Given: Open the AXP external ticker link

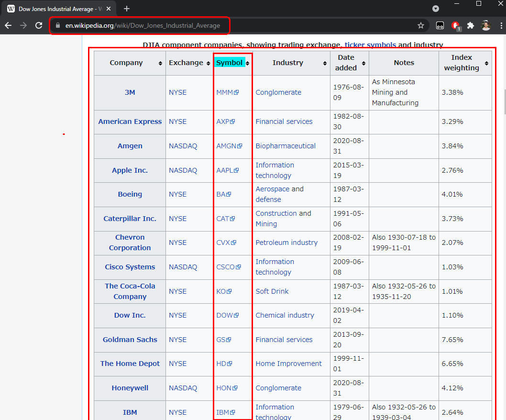Looking at the screenshot, I should click(226, 122).
